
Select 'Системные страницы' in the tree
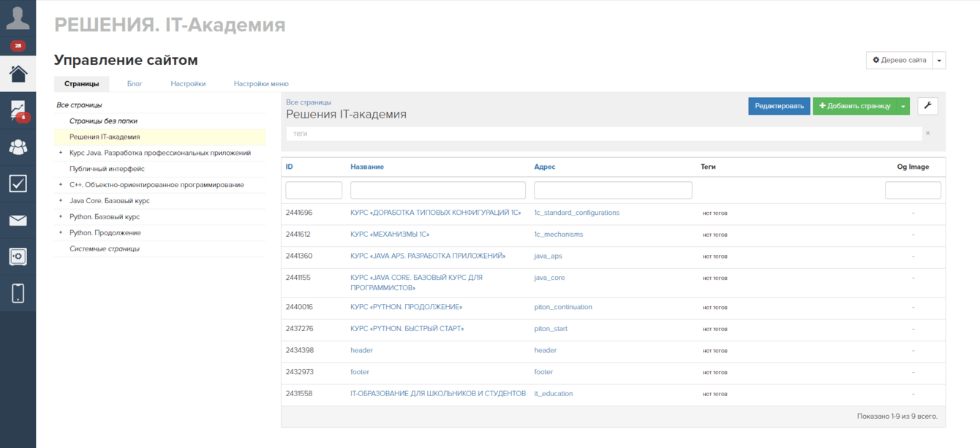pyautogui.click(x=104, y=249)
